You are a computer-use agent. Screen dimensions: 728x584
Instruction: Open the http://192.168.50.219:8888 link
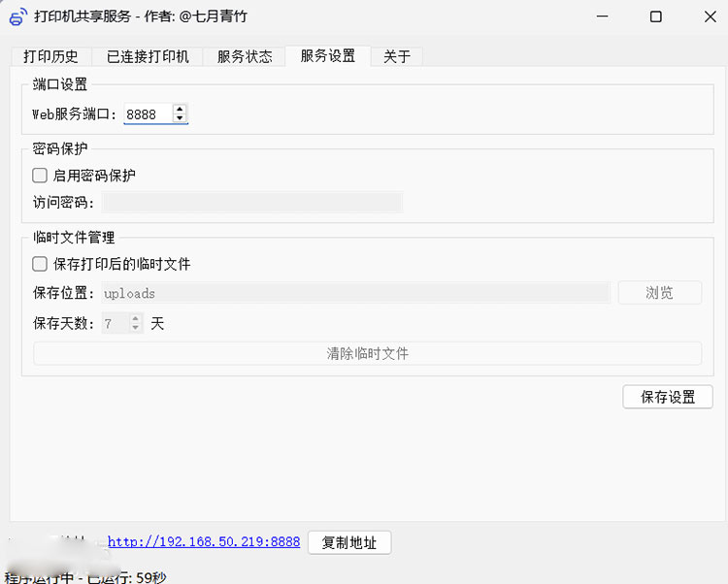click(204, 542)
